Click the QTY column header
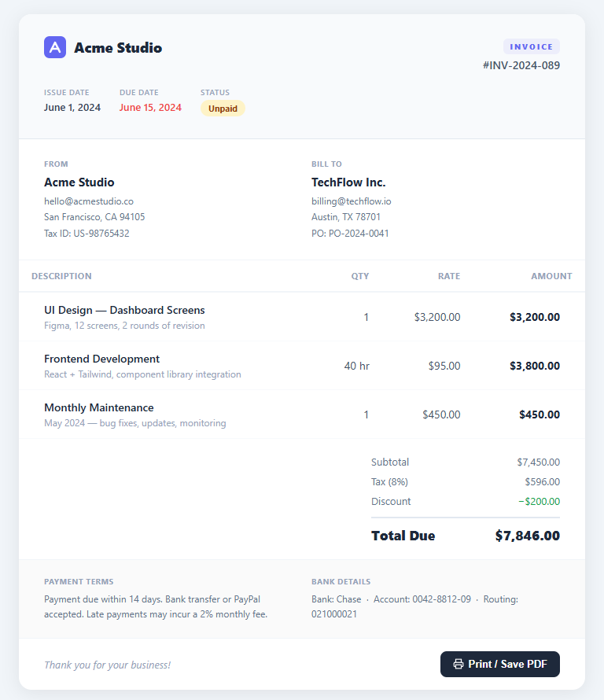The height and width of the screenshot is (700, 604). pyautogui.click(x=360, y=276)
